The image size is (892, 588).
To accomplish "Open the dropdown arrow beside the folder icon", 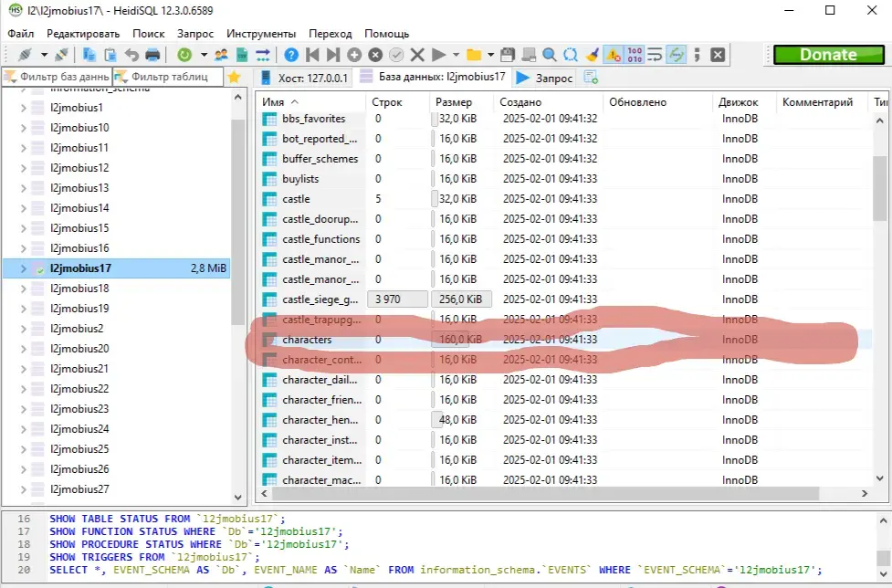I will tap(490, 55).
